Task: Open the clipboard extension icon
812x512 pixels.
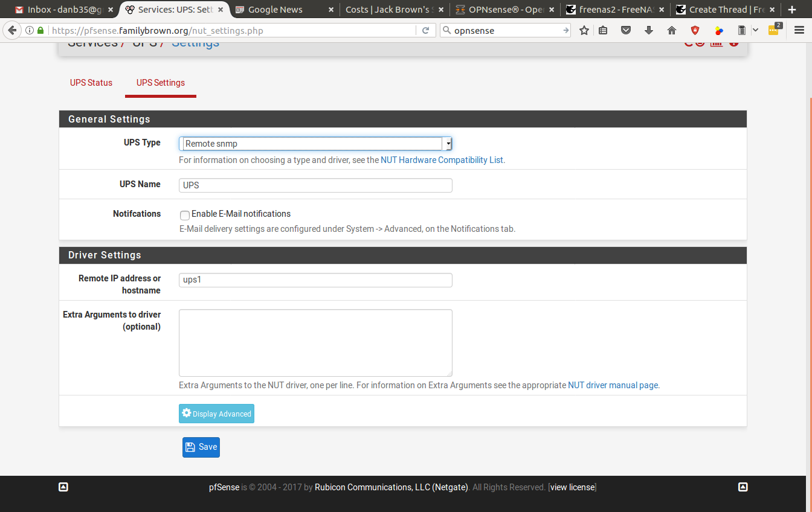Action: point(742,30)
